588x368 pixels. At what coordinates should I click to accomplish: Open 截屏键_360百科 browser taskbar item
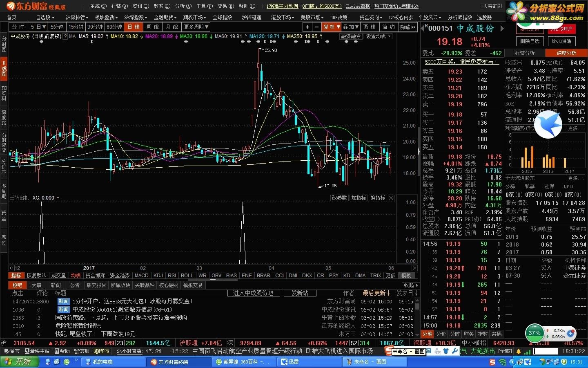pos(244,362)
